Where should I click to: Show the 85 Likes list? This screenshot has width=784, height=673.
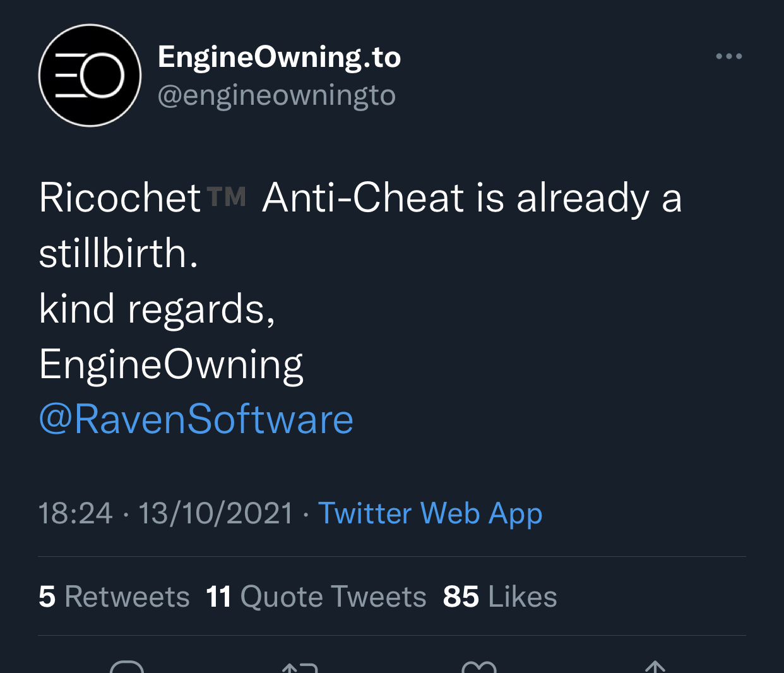(500, 597)
